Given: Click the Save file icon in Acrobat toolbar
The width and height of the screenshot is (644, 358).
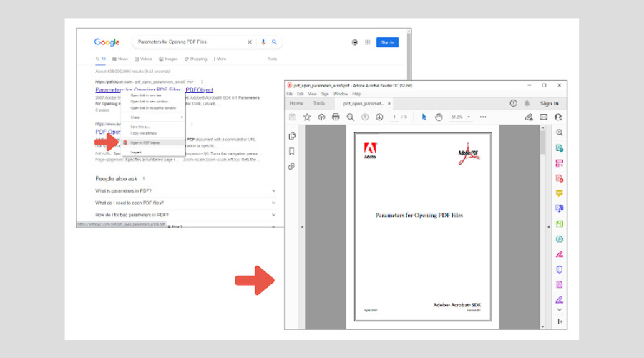Looking at the screenshot, I should (x=293, y=117).
